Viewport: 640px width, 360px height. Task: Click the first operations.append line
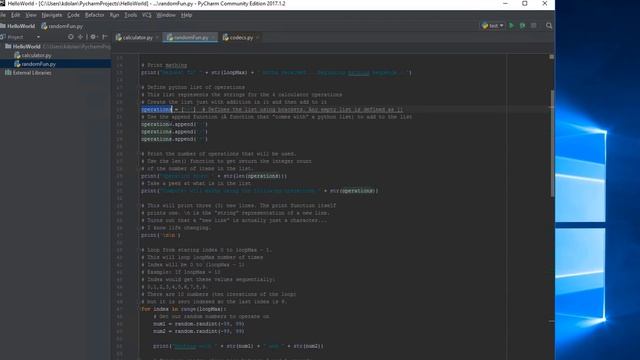(174, 124)
